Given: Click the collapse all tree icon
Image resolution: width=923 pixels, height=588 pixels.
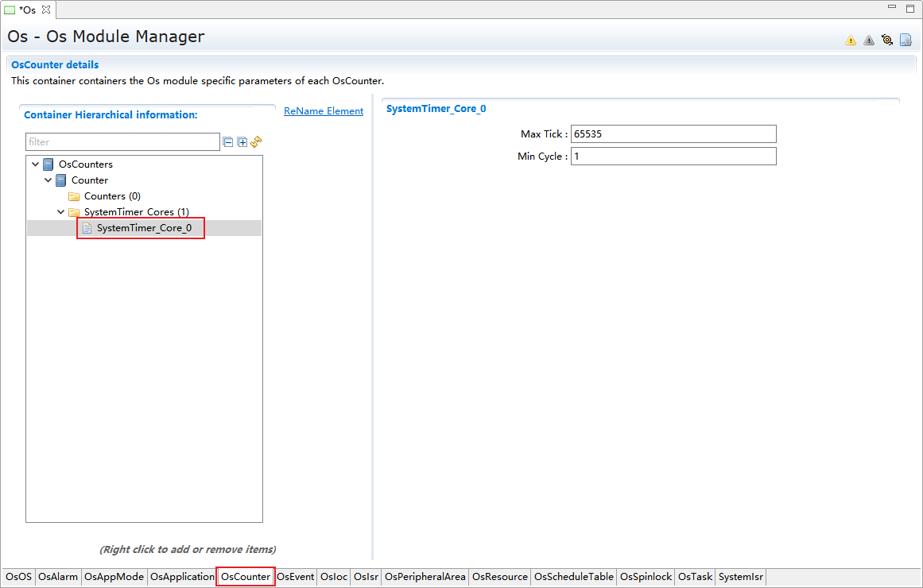Looking at the screenshot, I should (x=228, y=142).
